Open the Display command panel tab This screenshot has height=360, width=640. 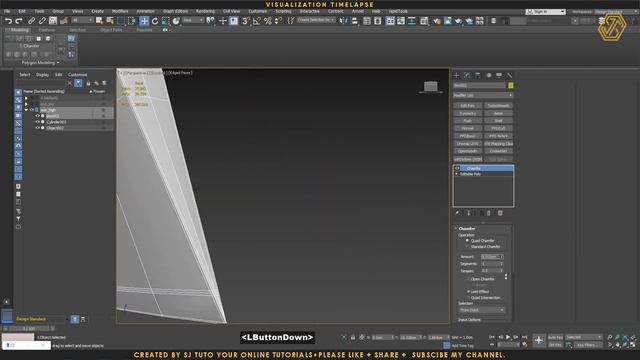point(499,76)
